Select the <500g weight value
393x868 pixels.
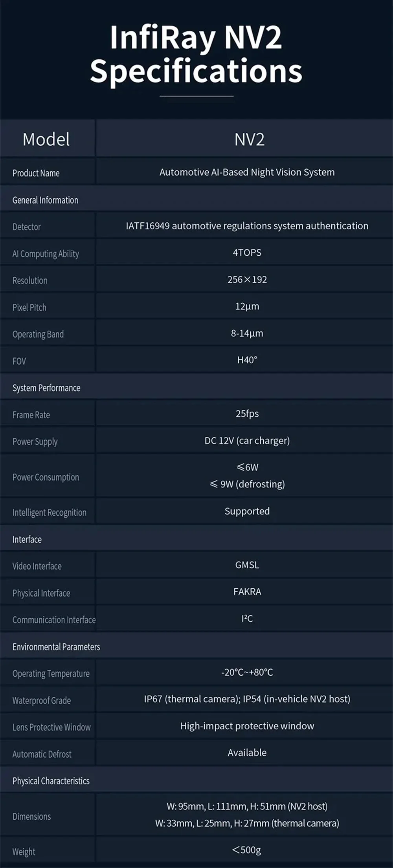247,850
